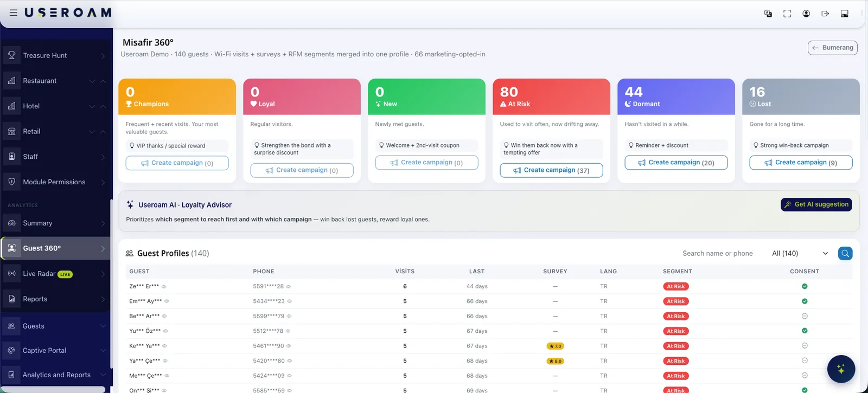
Task: Open the hamburger menu icon
Action: 14,12
